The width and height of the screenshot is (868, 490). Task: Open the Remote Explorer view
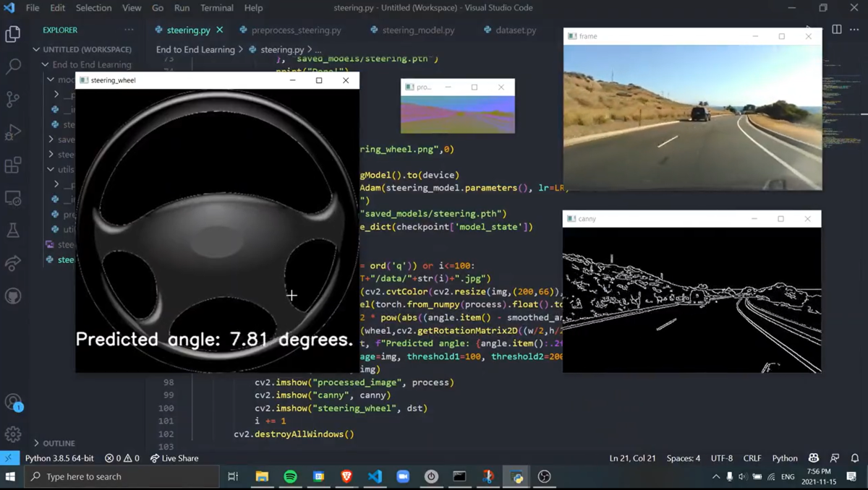click(13, 197)
